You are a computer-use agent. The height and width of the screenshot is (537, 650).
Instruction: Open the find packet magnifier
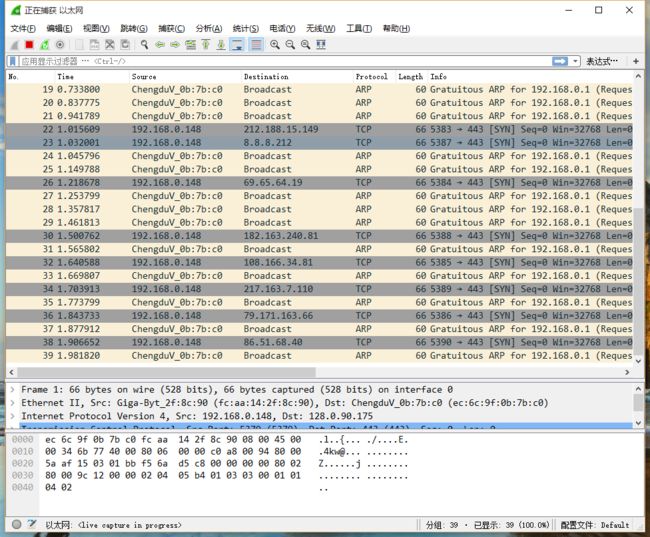pos(144,45)
